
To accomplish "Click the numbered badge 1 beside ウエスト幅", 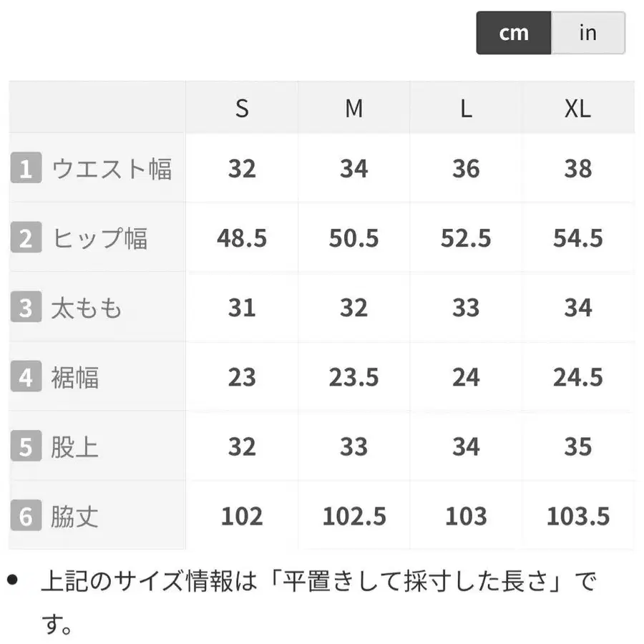I will tap(26, 168).
